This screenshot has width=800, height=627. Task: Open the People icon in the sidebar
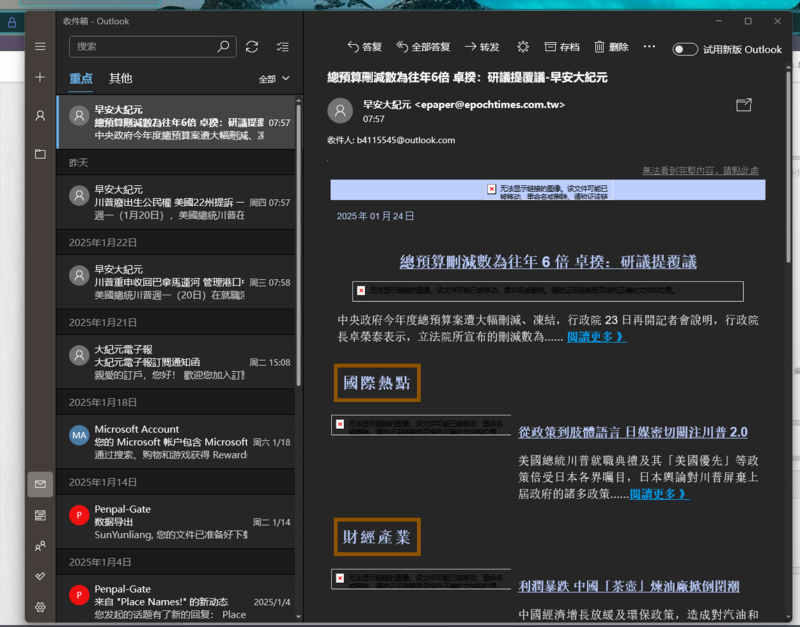coord(40,546)
